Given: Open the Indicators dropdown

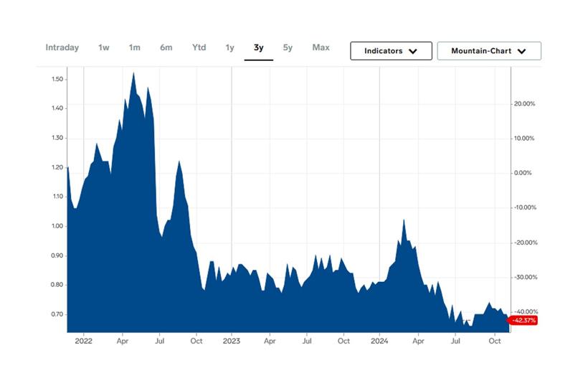Looking at the screenshot, I should pos(391,51).
